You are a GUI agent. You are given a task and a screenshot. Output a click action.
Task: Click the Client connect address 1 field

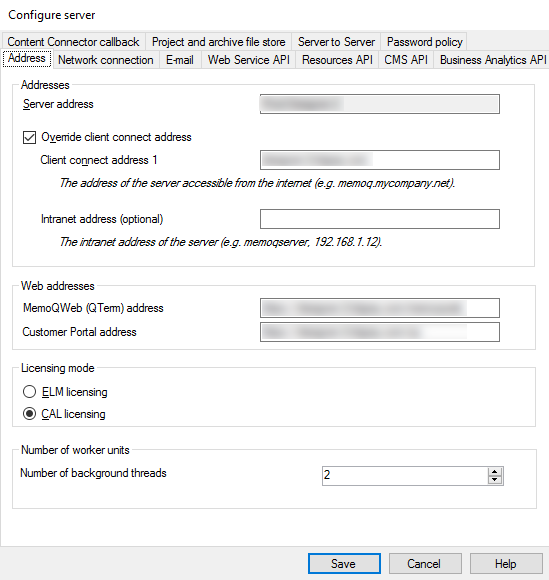coord(380,160)
